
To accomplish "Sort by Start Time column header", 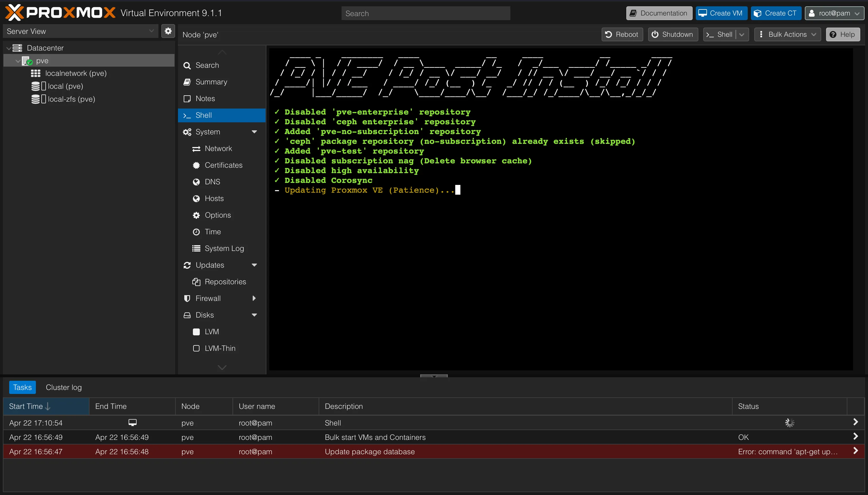I will pyautogui.click(x=46, y=406).
